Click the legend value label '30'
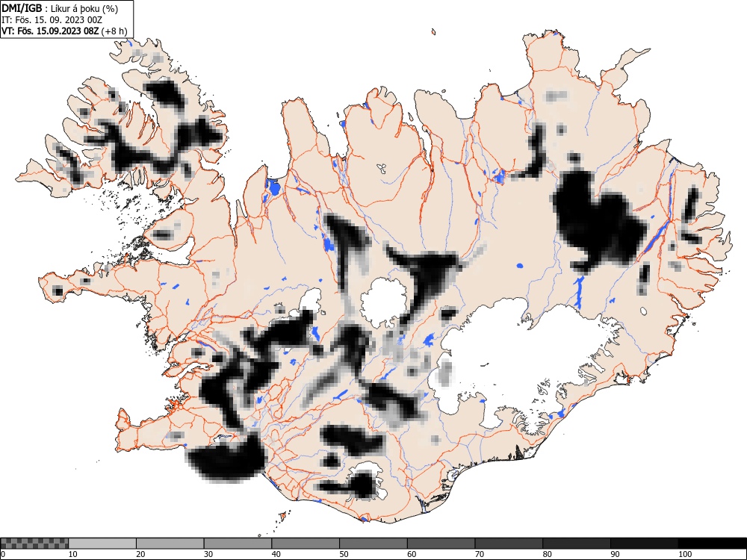747x560 pixels. point(208,554)
